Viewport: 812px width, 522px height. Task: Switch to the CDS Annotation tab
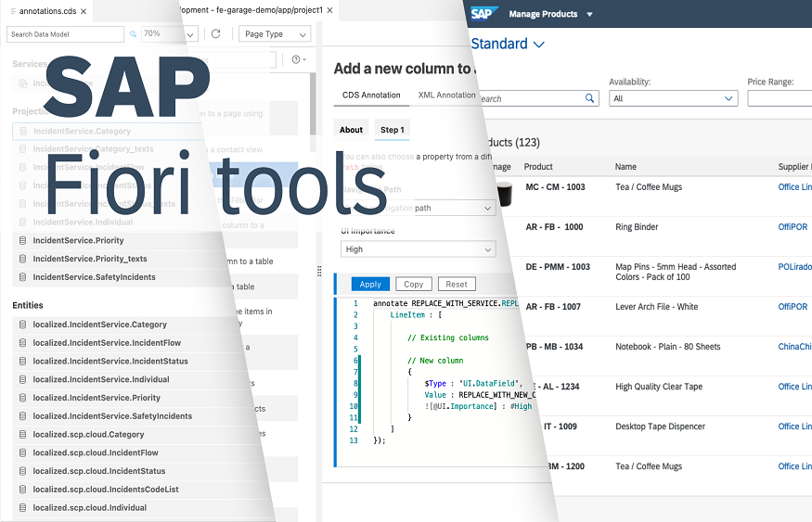[371, 95]
